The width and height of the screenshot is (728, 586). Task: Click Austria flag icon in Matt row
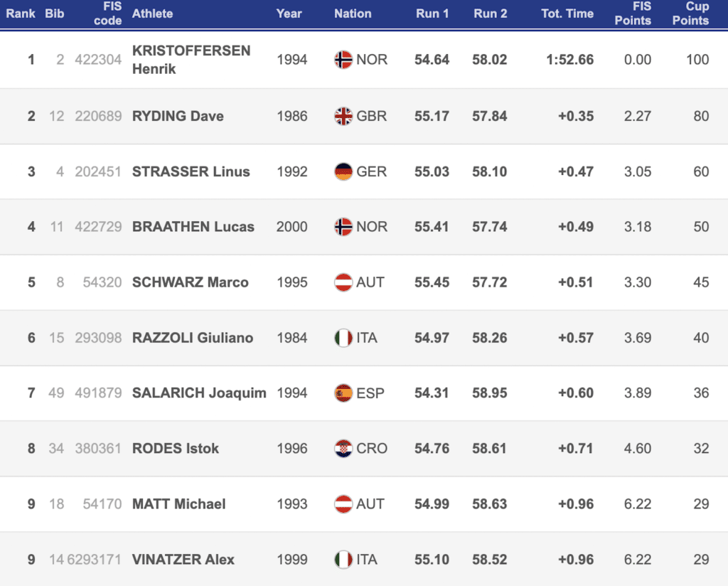343,504
